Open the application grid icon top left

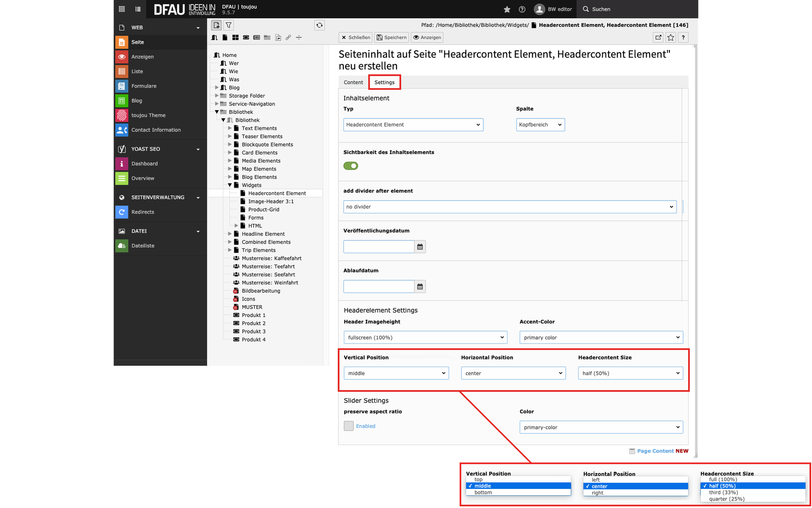pyautogui.click(x=122, y=9)
